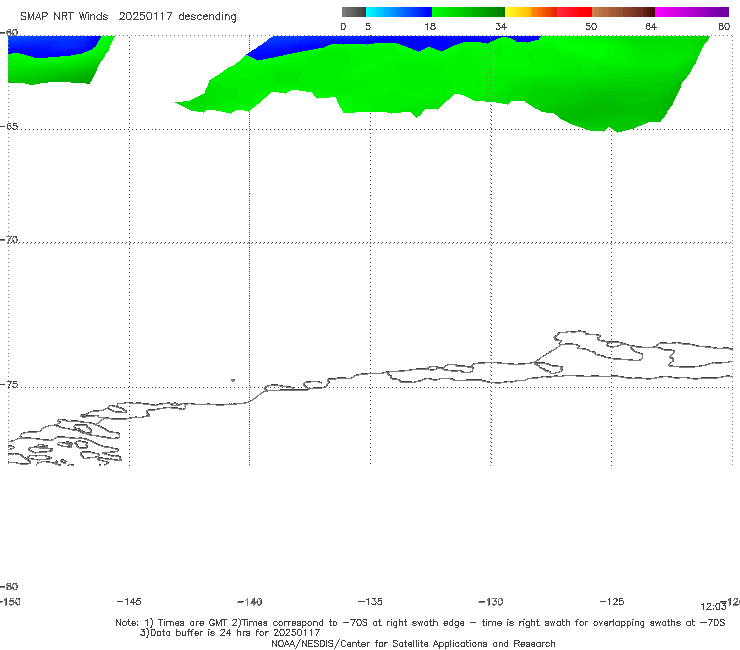Screen dimensions: 740x650
Task: Click the color bar label '50'
Action: [x=591, y=26]
